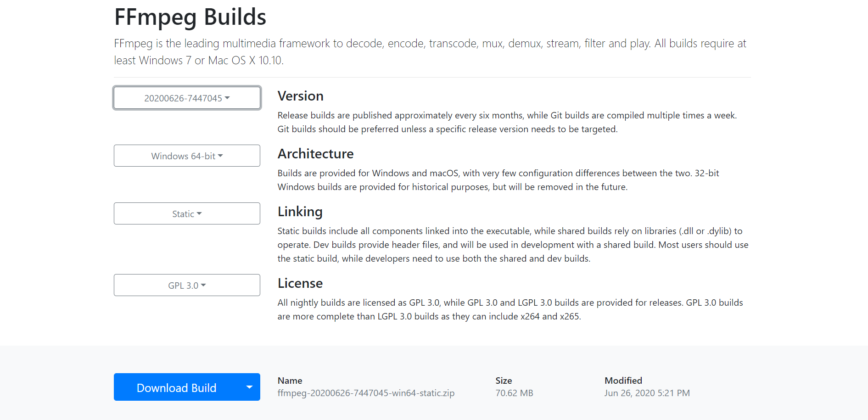Image resolution: width=868 pixels, height=420 pixels.
Task: Click the intro text 'FFmpeg is the leading multimedia framework'
Action: tap(430, 52)
